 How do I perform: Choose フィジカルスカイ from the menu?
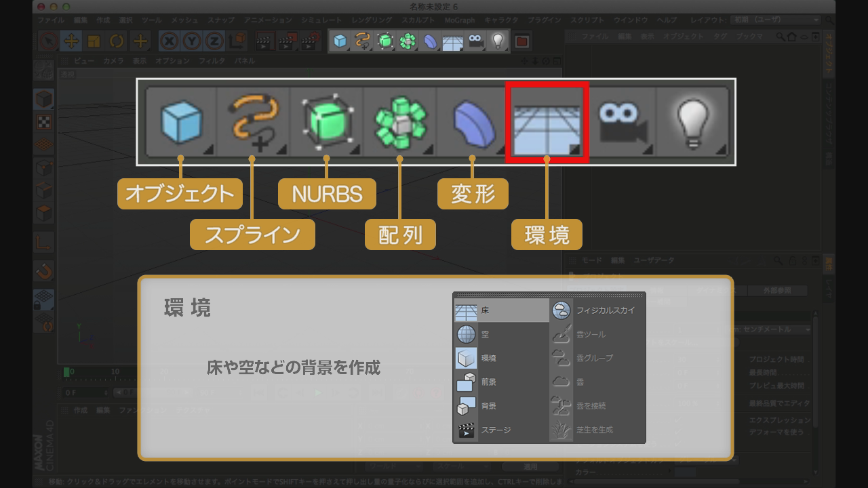tap(597, 310)
